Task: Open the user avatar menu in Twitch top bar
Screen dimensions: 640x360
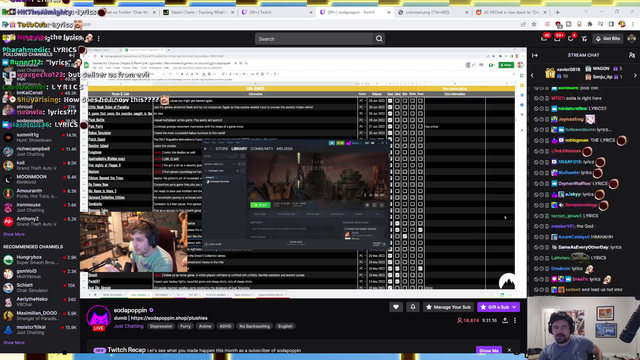Action: click(x=632, y=39)
